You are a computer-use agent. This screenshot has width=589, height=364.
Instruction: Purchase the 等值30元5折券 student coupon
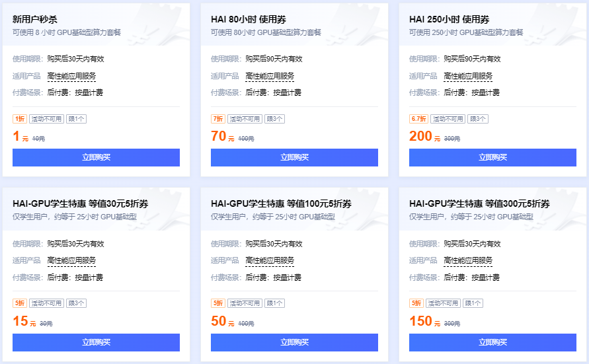click(x=96, y=342)
